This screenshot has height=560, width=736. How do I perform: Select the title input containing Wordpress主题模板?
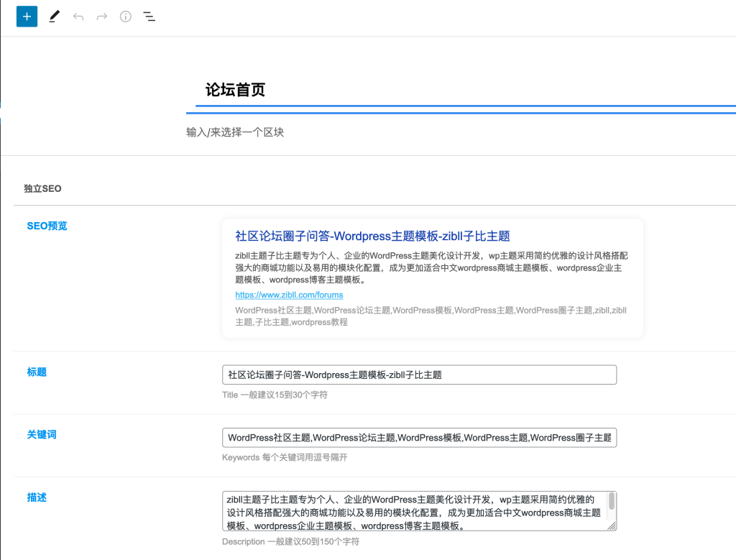coord(419,375)
